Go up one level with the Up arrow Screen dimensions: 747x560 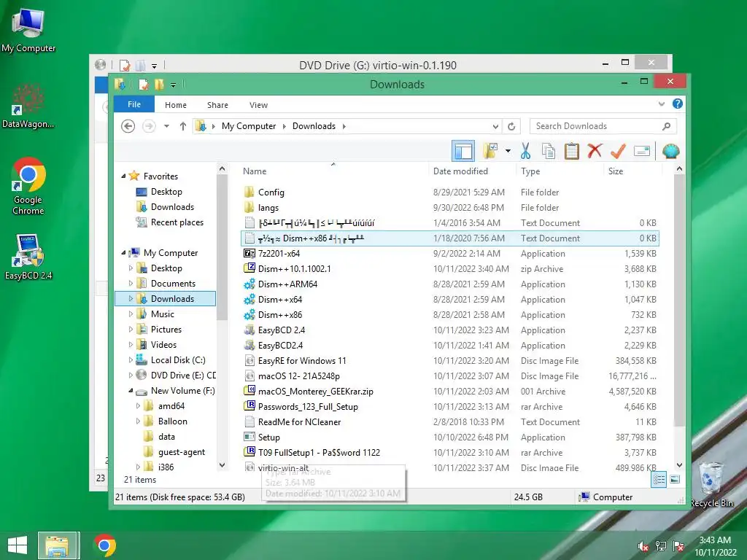(x=183, y=126)
